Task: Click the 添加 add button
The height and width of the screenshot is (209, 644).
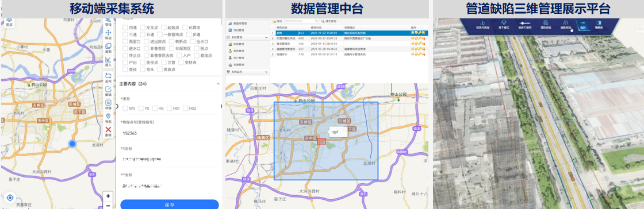Action: [277, 21]
